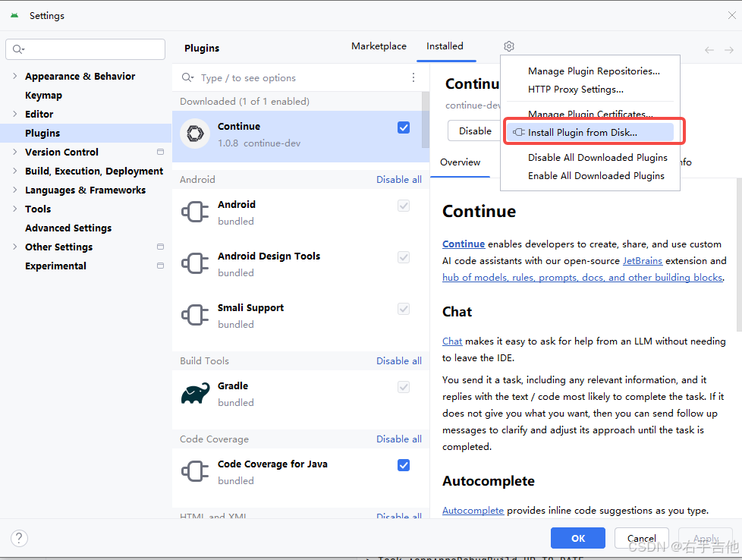Expand the Tools settings node
The image size is (742, 560).
click(x=14, y=208)
